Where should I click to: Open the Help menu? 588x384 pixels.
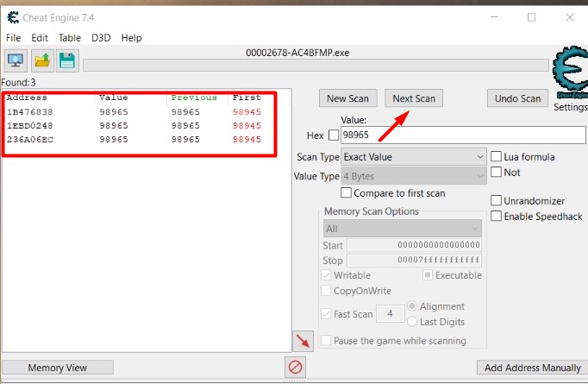131,38
